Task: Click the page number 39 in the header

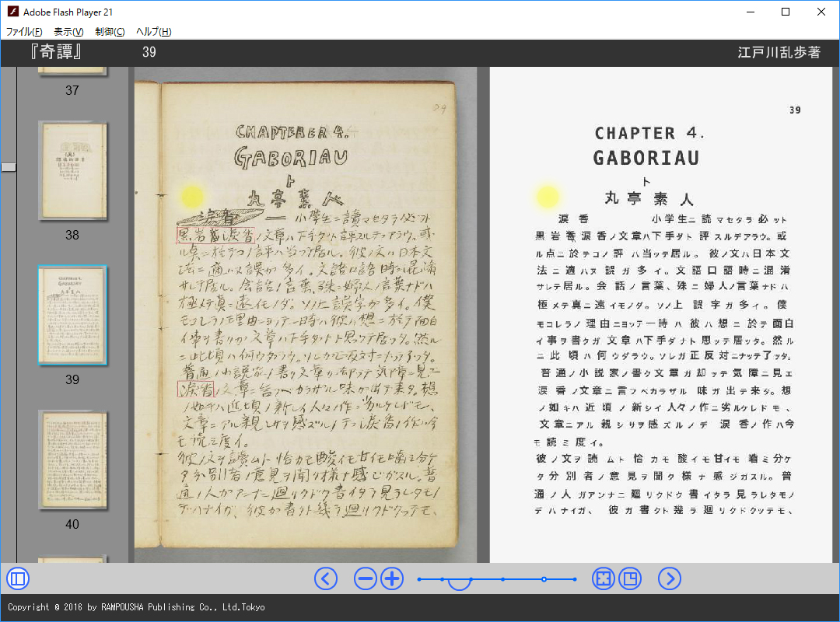Action: tap(149, 52)
